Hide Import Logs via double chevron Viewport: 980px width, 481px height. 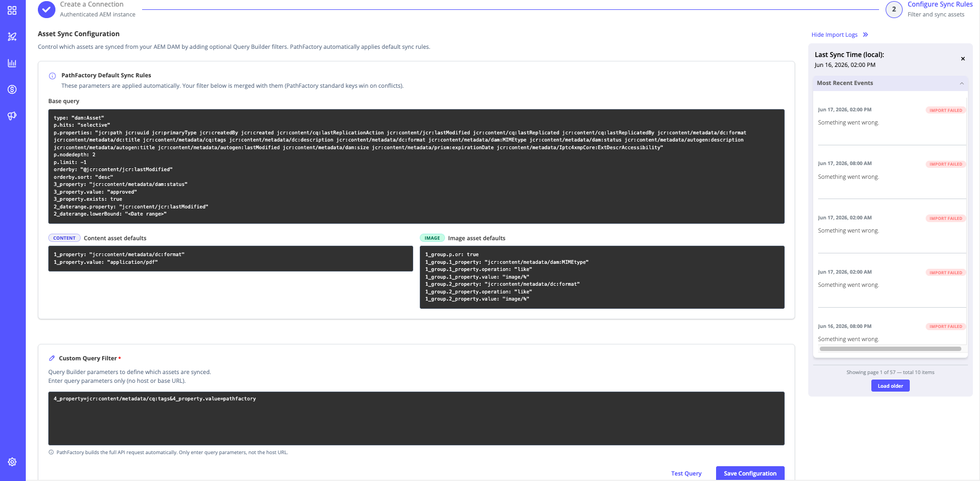coord(866,35)
